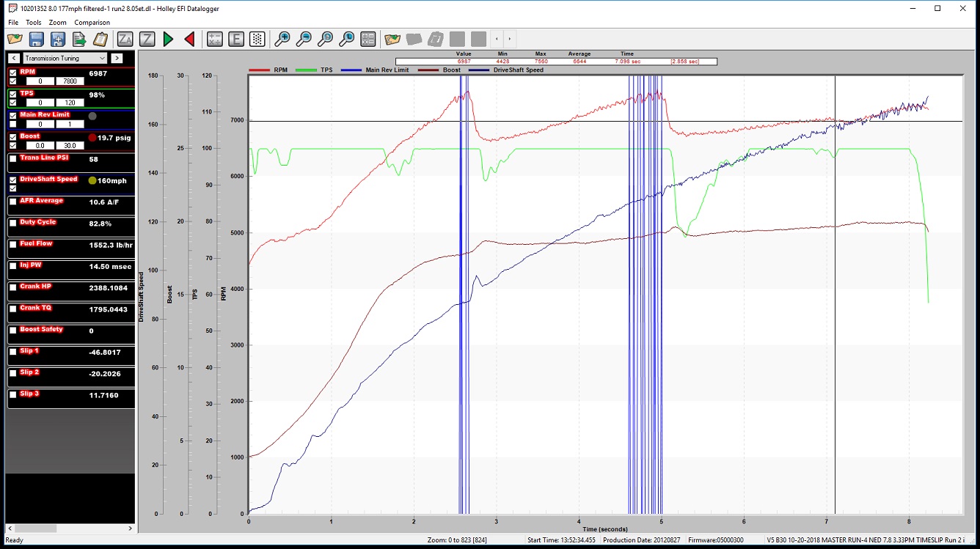Click the ZA auto-scale toolbar icon
Viewport: 980px width, 549px height.
(125, 39)
